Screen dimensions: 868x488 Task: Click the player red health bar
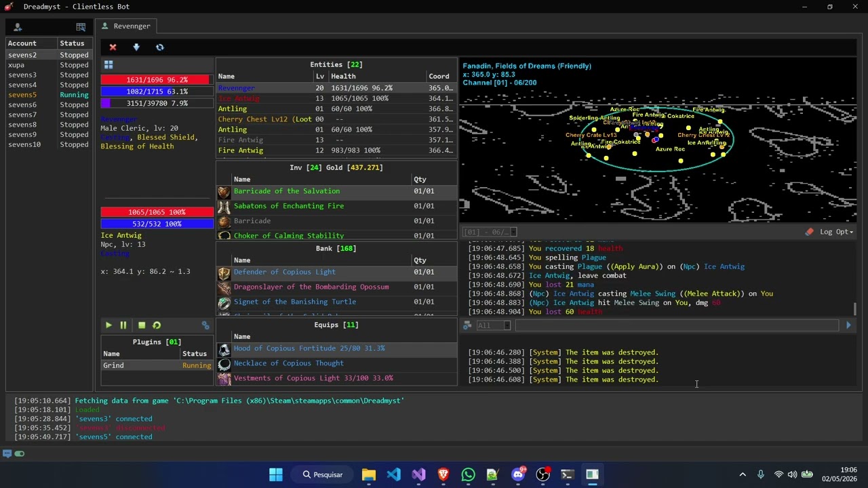157,80
